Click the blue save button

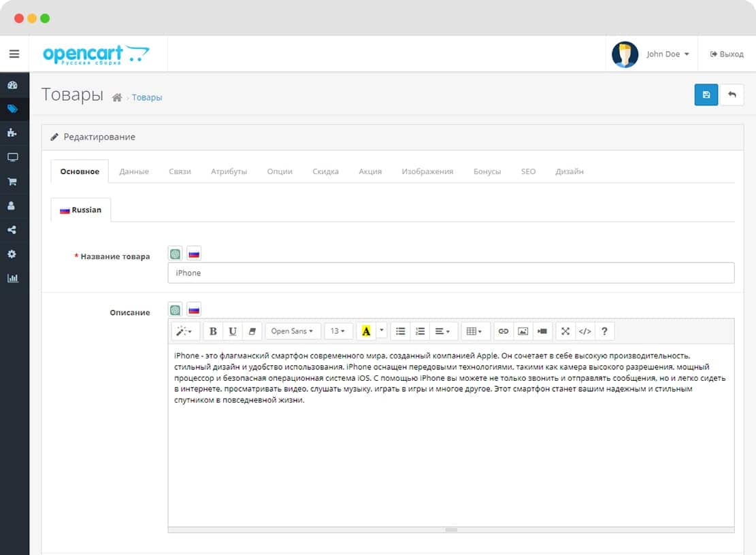tap(706, 95)
